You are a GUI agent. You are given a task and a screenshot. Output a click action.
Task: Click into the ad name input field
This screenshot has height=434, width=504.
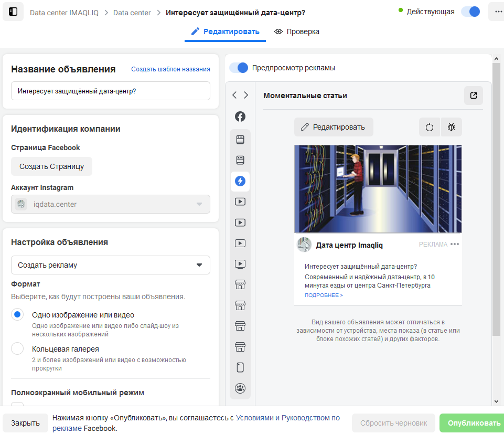point(111,91)
